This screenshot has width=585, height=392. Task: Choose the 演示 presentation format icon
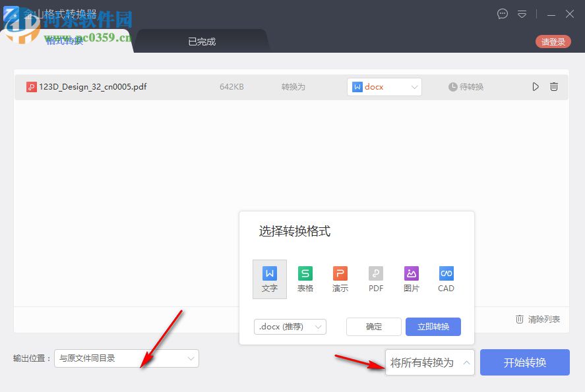click(x=340, y=279)
